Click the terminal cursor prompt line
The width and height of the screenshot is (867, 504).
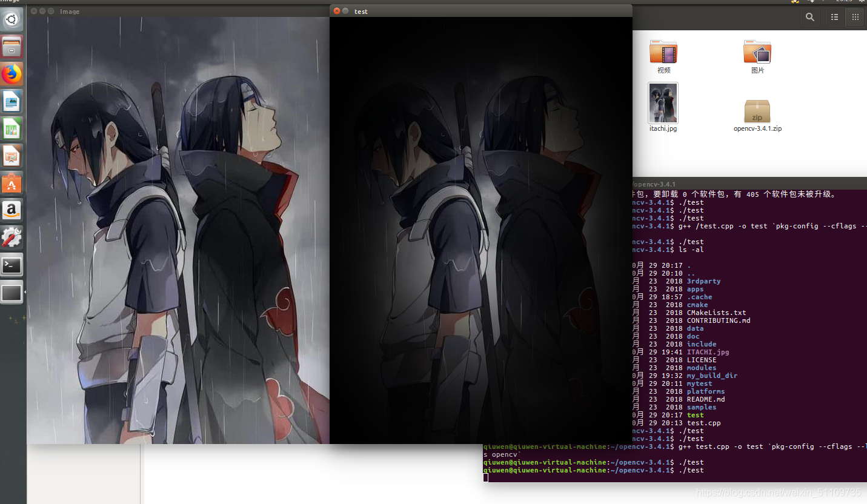(485, 478)
